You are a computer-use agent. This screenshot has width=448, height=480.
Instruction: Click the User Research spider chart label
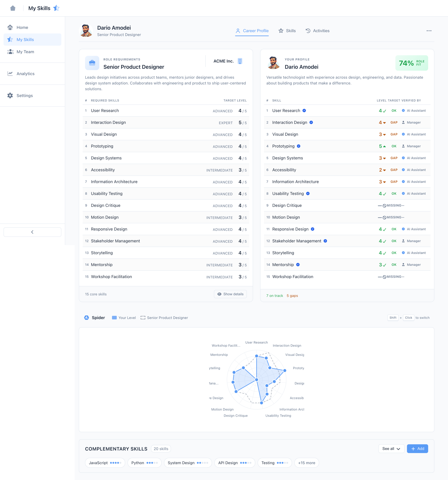(257, 342)
